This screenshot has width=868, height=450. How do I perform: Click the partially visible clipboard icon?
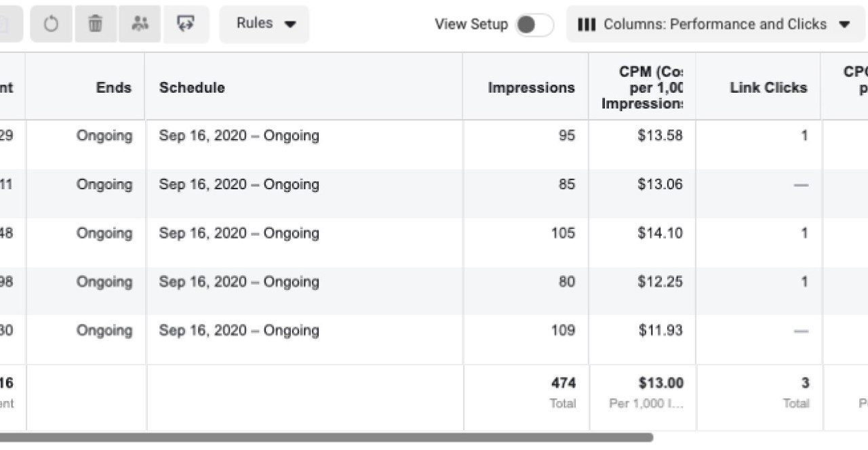pos(10,24)
